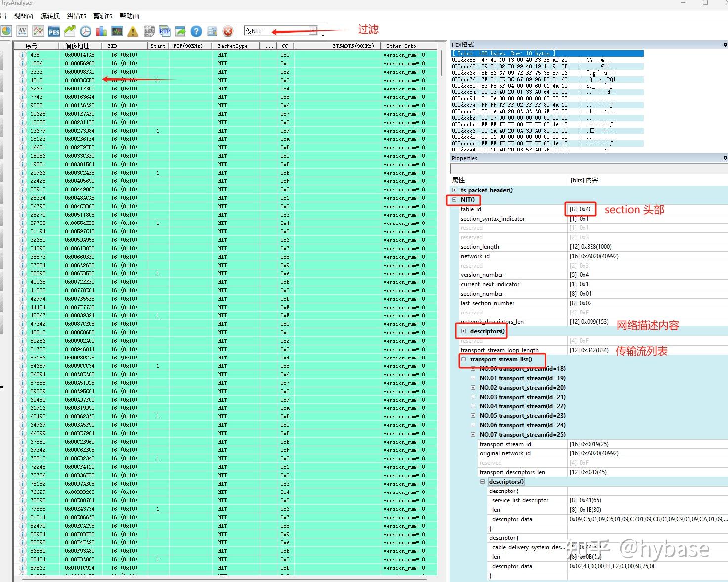Open the AV stream tool

tap(22, 31)
